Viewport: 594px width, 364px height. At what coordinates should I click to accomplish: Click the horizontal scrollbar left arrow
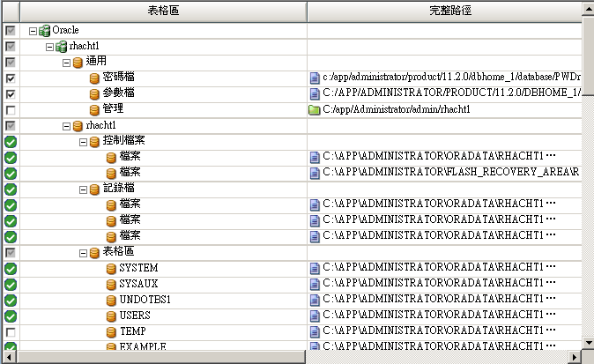tap(10, 357)
